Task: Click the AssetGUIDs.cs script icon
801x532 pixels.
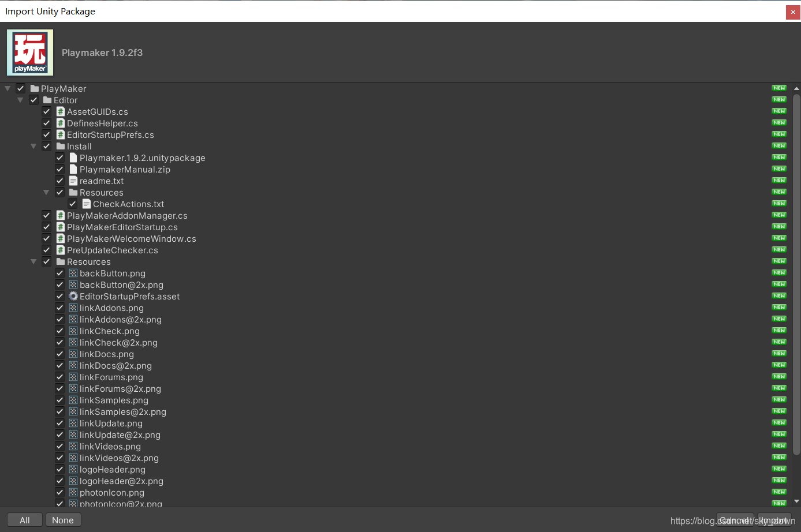Action: [x=60, y=111]
